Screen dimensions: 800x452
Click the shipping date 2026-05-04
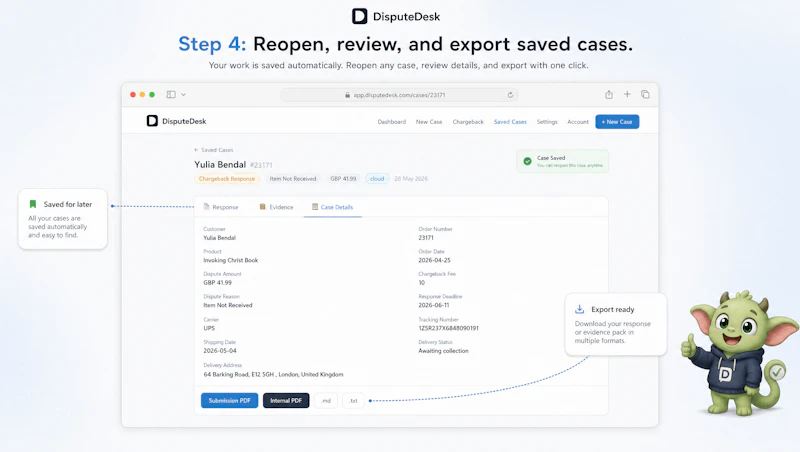click(x=220, y=351)
